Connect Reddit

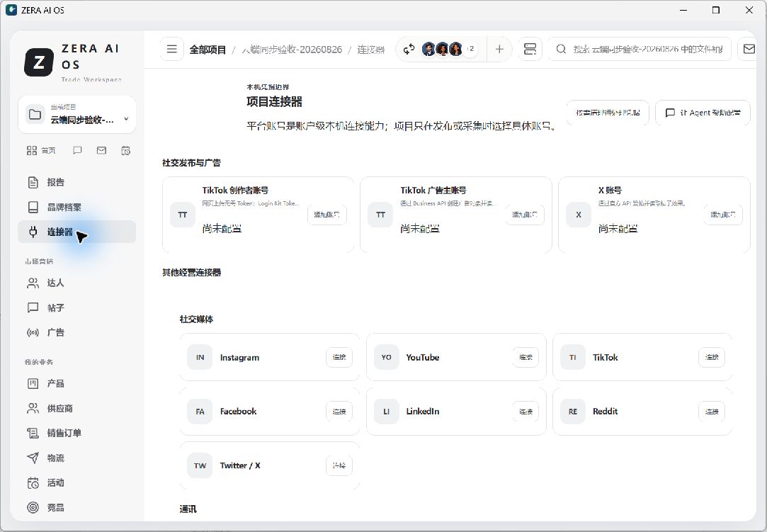tap(712, 412)
